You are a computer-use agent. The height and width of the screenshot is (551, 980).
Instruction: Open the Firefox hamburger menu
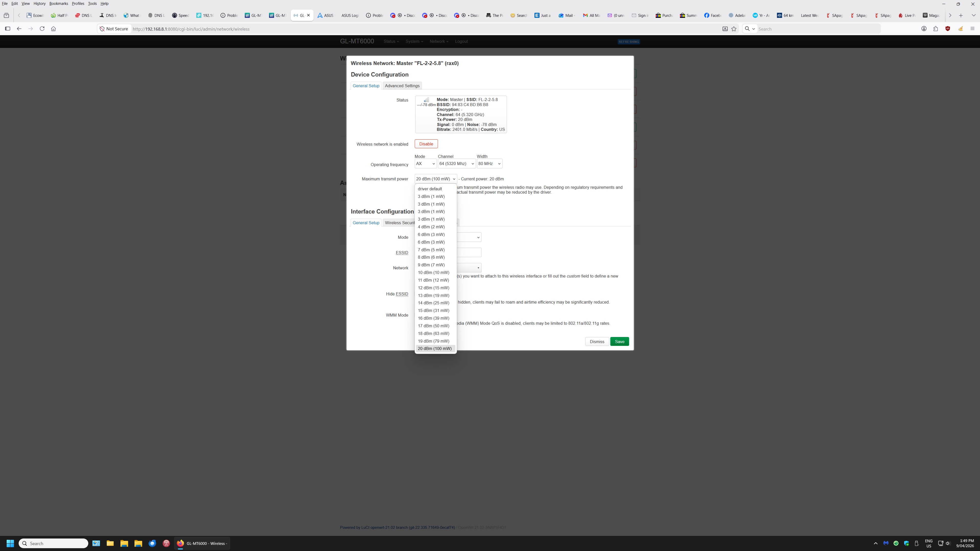pyautogui.click(x=972, y=29)
